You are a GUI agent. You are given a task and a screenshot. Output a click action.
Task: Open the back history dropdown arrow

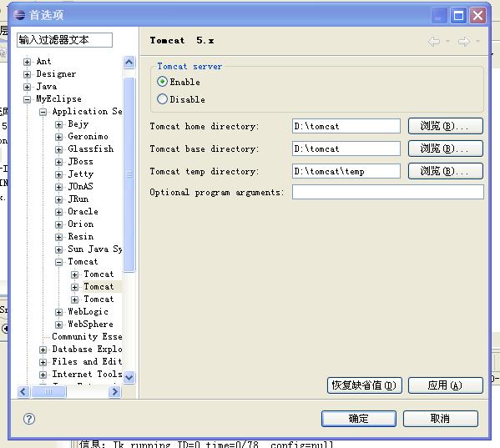(447, 41)
